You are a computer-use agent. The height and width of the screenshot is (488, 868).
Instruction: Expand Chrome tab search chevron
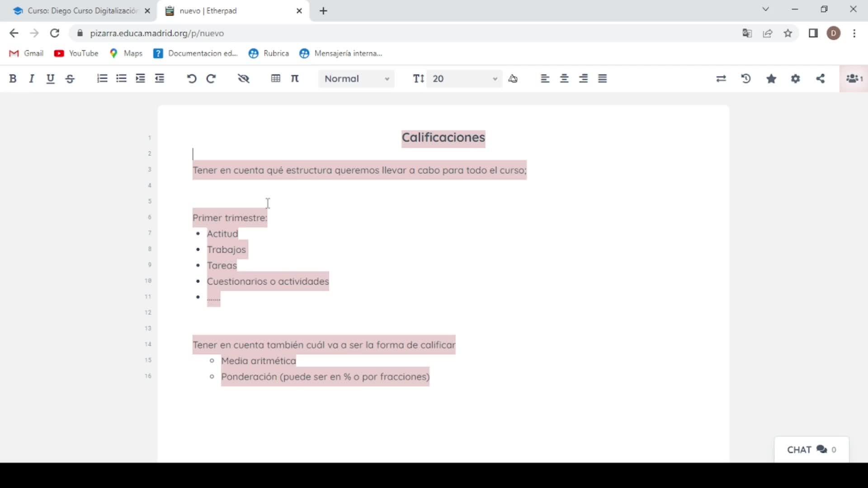click(x=765, y=9)
